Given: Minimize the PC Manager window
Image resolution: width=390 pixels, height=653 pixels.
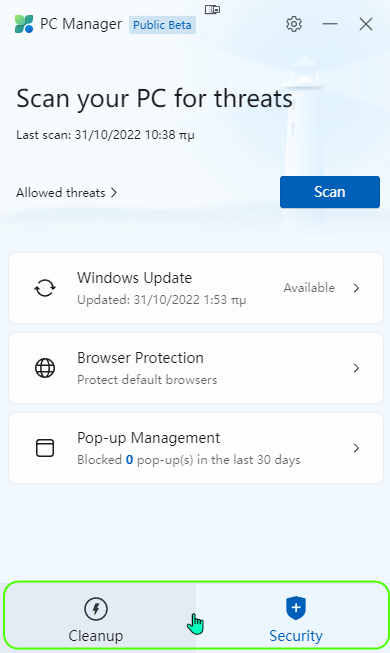Looking at the screenshot, I should point(330,24).
